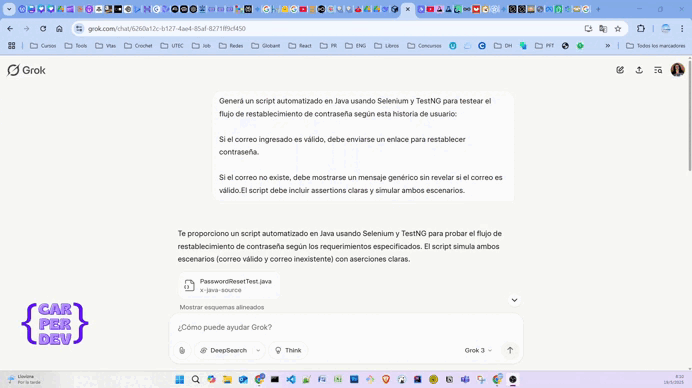Expand DeepSearch options dropdown arrow
692x388 pixels.
click(x=258, y=350)
